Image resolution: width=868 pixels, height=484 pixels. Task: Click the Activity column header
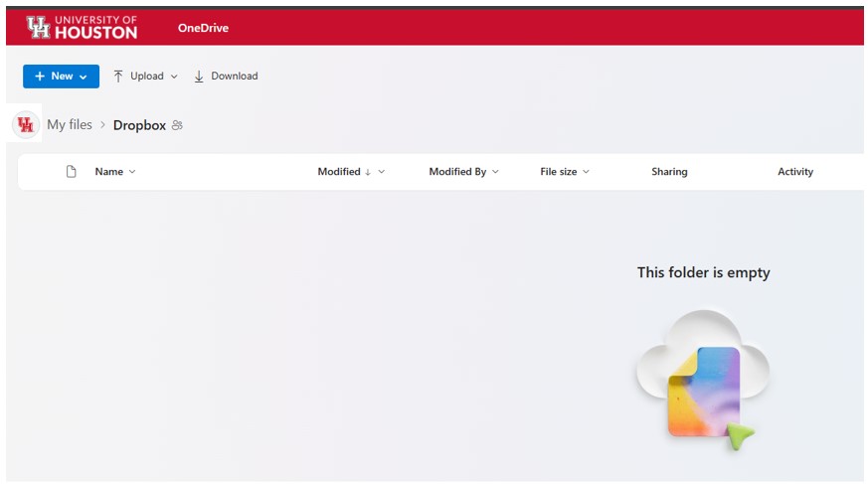pyautogui.click(x=794, y=172)
